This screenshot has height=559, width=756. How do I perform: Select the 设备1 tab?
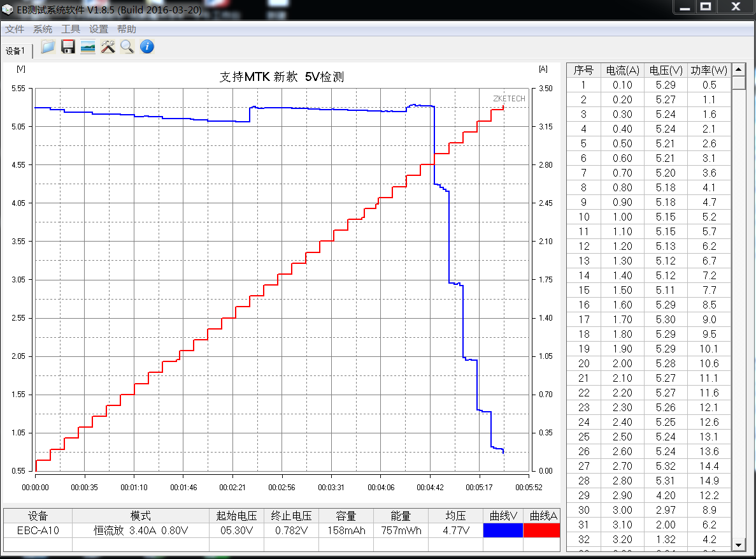tap(14, 51)
